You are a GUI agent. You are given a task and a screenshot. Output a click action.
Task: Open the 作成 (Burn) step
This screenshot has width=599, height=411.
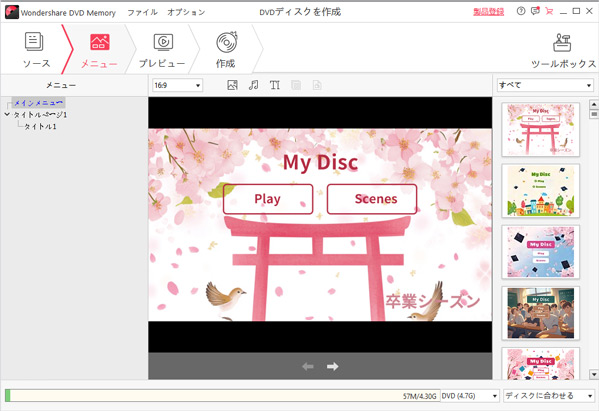(226, 50)
